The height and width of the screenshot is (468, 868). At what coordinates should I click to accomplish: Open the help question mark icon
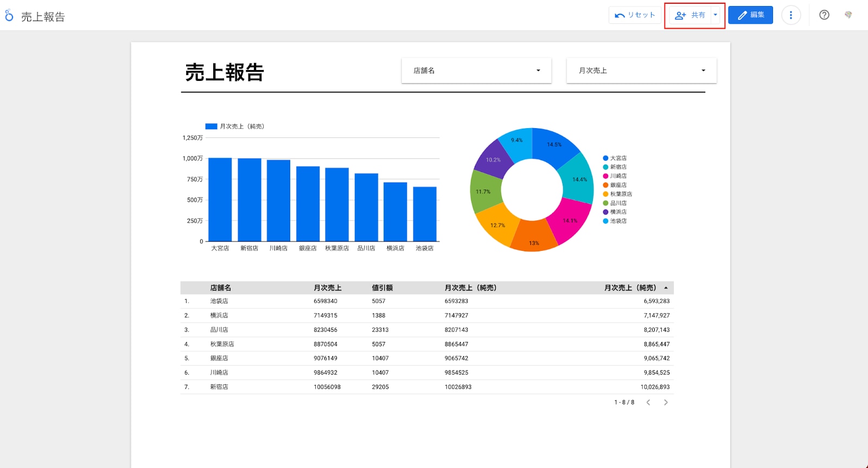tap(824, 15)
